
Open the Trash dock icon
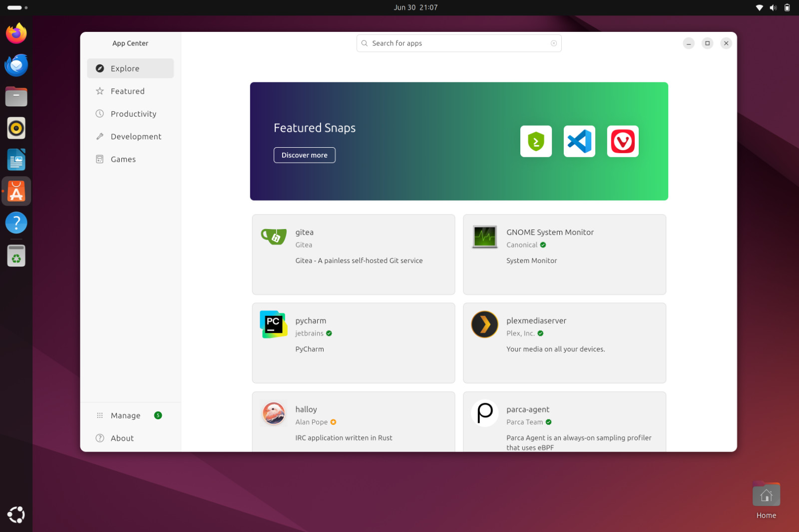16,256
